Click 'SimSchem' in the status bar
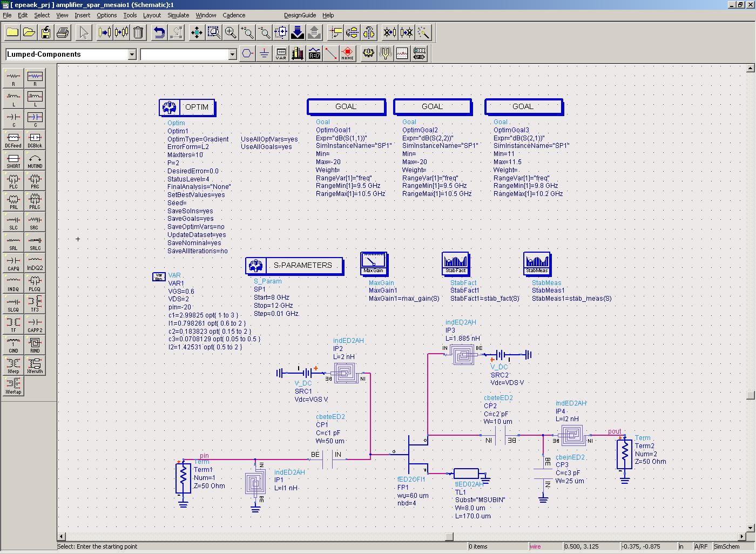The width and height of the screenshot is (756, 554). click(727, 546)
